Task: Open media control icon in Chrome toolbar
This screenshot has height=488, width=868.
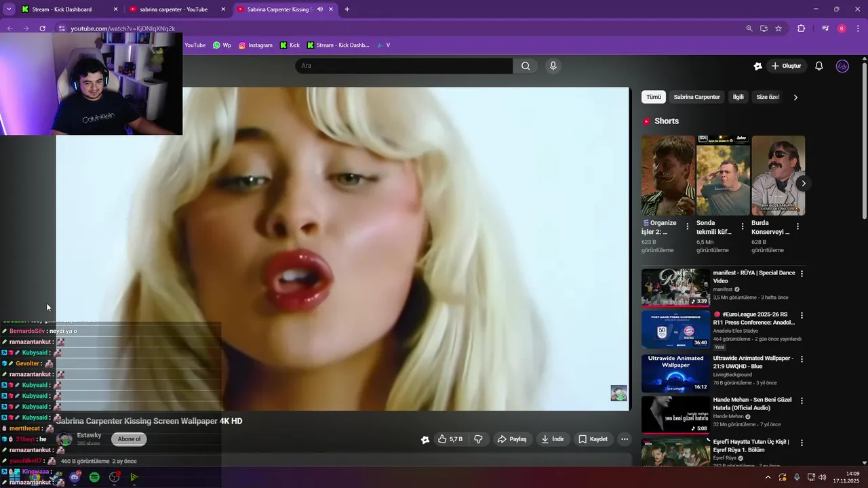Action: click(x=825, y=28)
